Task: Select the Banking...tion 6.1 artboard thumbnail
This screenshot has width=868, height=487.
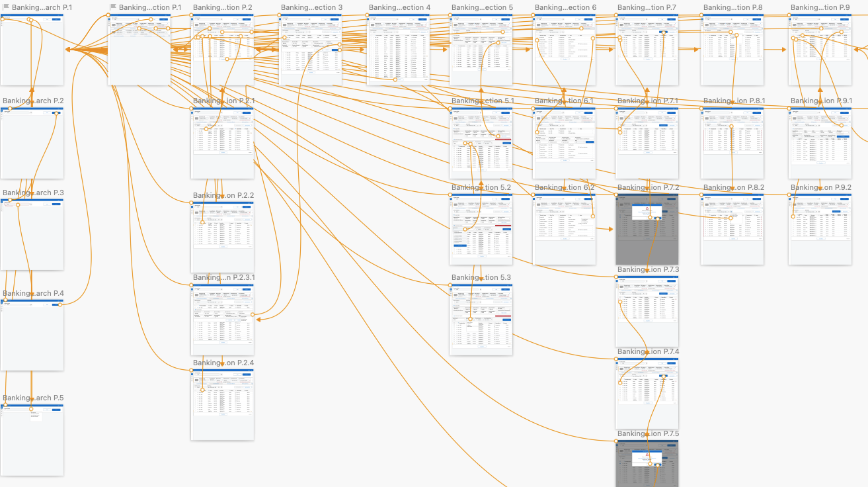Action: [x=564, y=142]
